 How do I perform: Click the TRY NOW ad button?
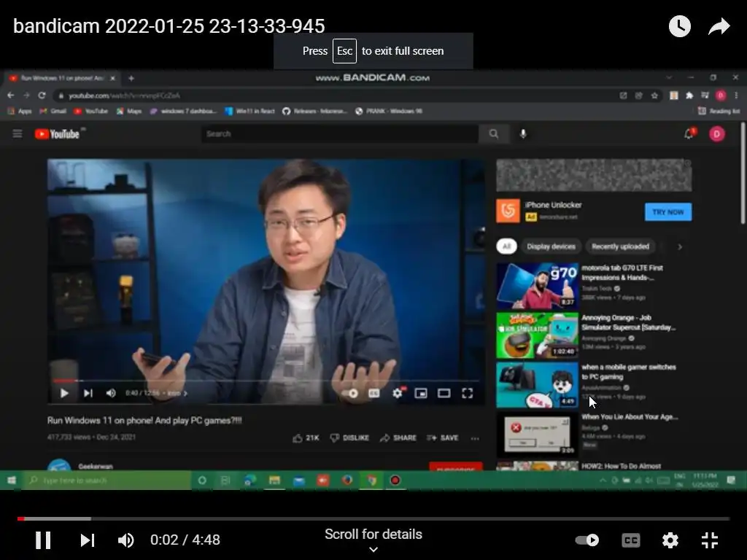click(668, 212)
